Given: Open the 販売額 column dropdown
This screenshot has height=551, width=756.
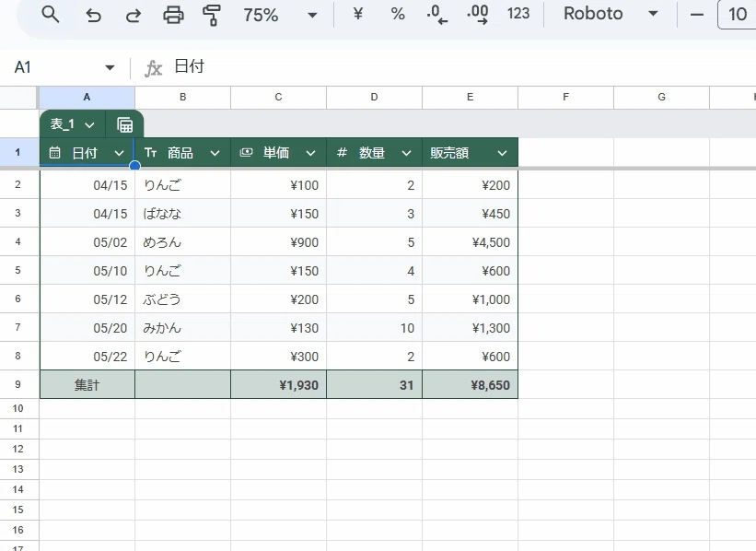Looking at the screenshot, I should (x=503, y=154).
